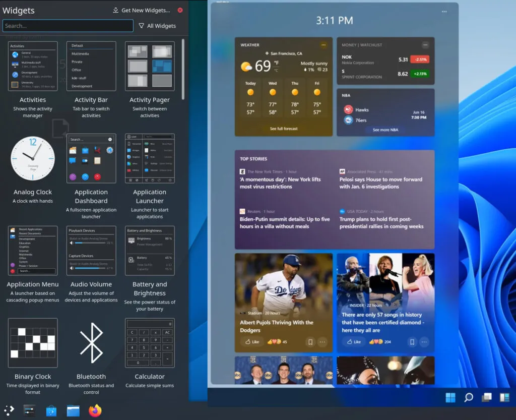Bookmark the diamond songs article

[x=412, y=342]
